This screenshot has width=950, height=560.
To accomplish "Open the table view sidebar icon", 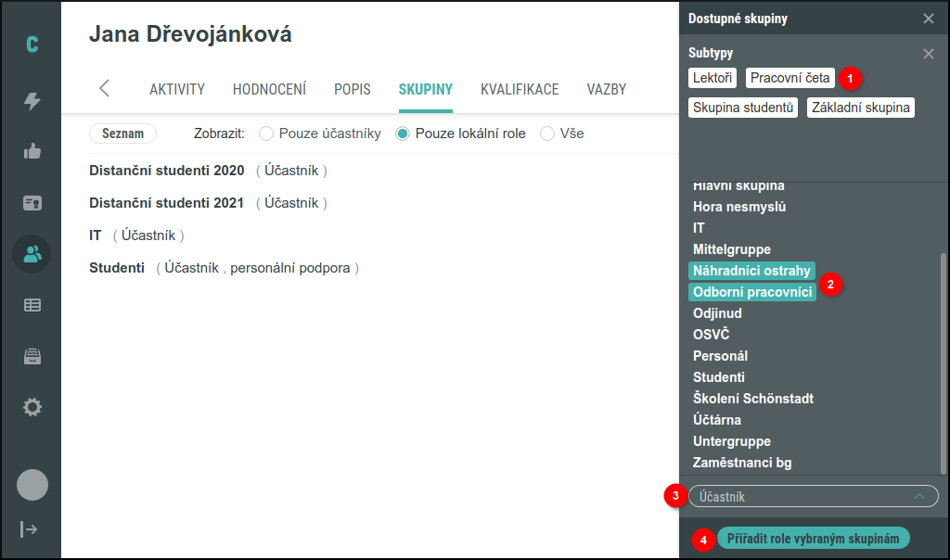I will pyautogui.click(x=31, y=304).
